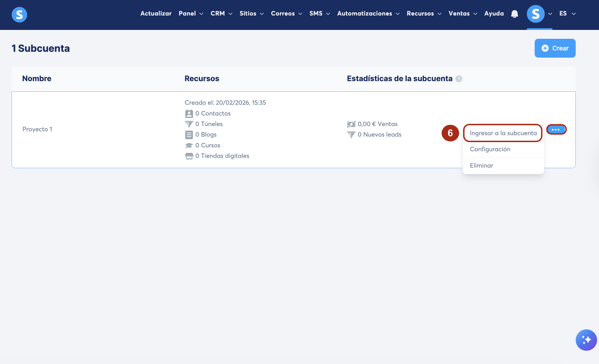Open the AI assistant sparkle button
The image size is (599, 364).
(586, 340)
